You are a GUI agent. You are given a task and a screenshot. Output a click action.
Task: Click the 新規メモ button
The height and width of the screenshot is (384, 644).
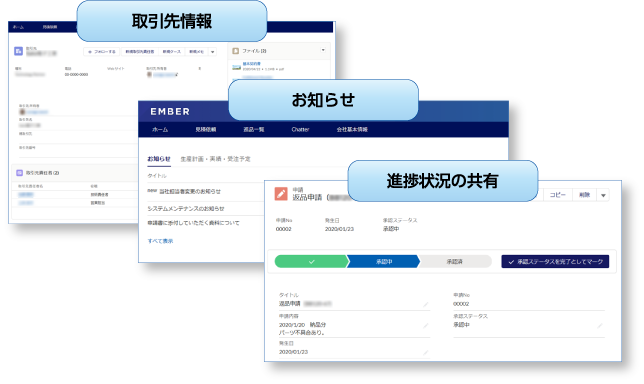196,52
